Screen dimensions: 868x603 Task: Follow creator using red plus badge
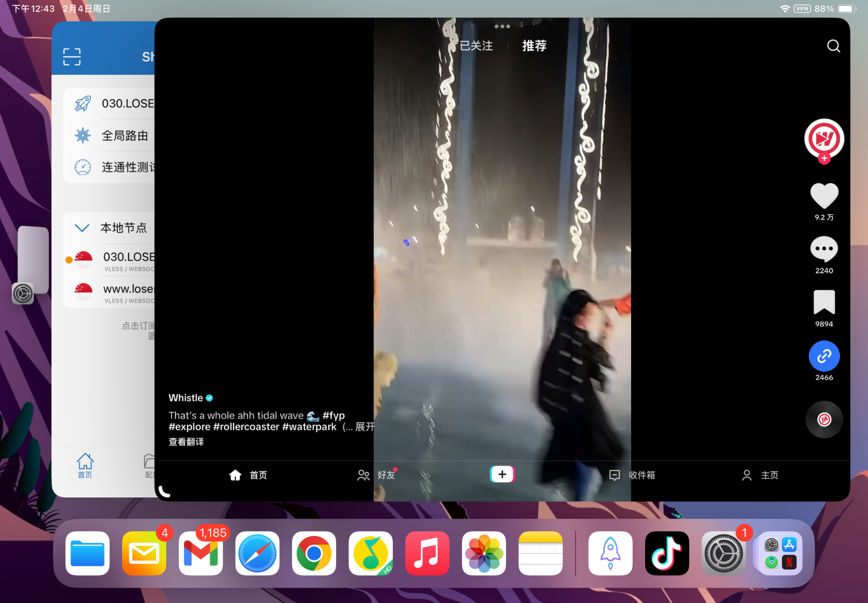pos(824,158)
